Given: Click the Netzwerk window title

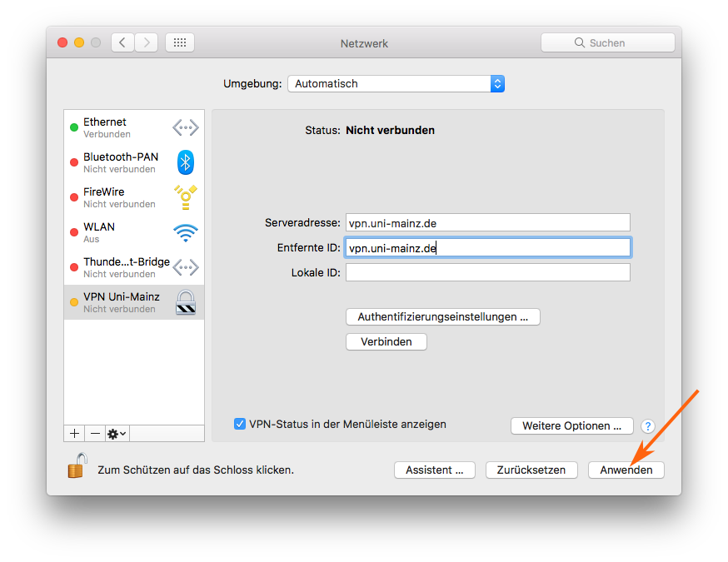Looking at the screenshot, I should [364, 43].
